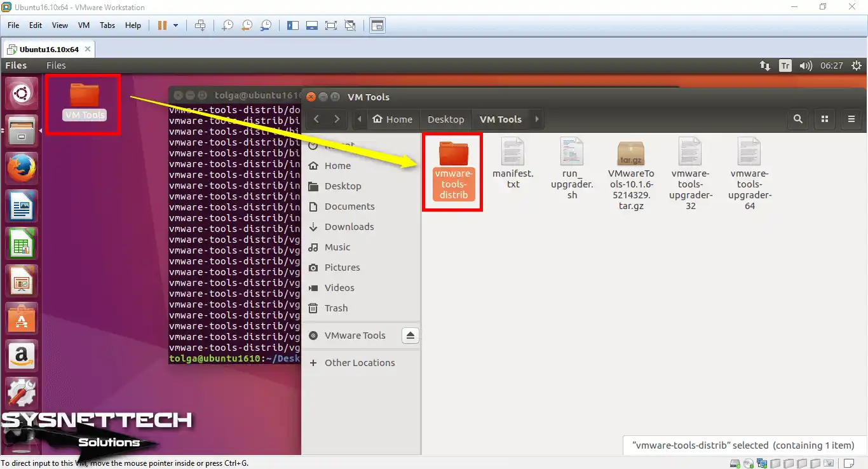Open the pause button dropdown arrow
The height and width of the screenshot is (469, 868).
[x=175, y=25]
